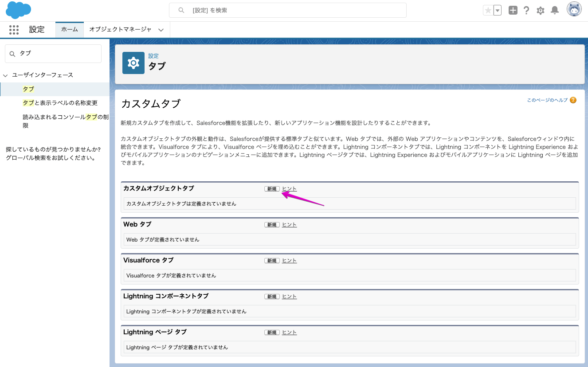
Task: Click 新規 for Web タブ
Action: pyautogui.click(x=272, y=225)
